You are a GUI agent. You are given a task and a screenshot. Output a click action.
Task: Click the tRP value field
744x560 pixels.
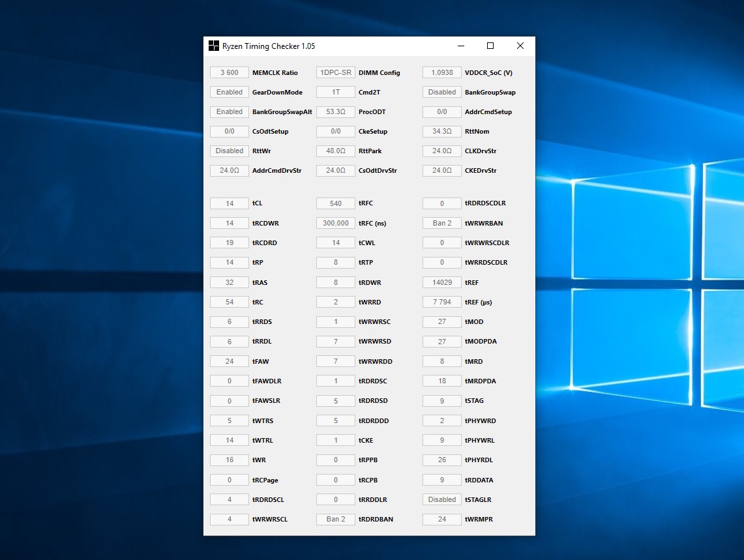[x=230, y=262]
